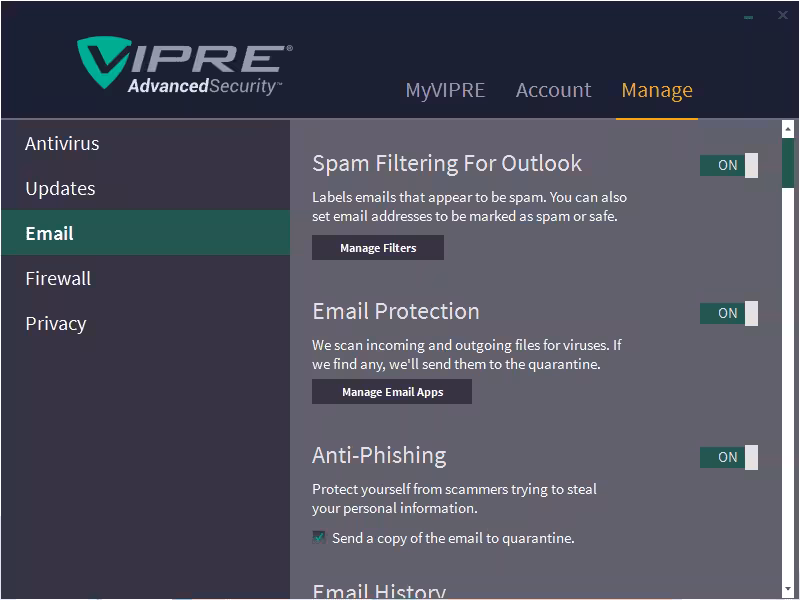The height and width of the screenshot is (600, 800).
Task: Click the Email History heading
Action: [x=379, y=591]
